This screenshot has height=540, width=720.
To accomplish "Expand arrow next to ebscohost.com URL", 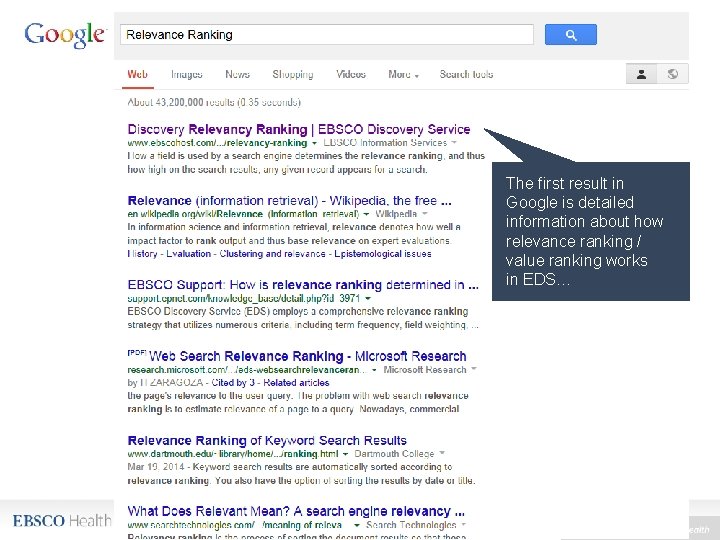I will point(315,143).
